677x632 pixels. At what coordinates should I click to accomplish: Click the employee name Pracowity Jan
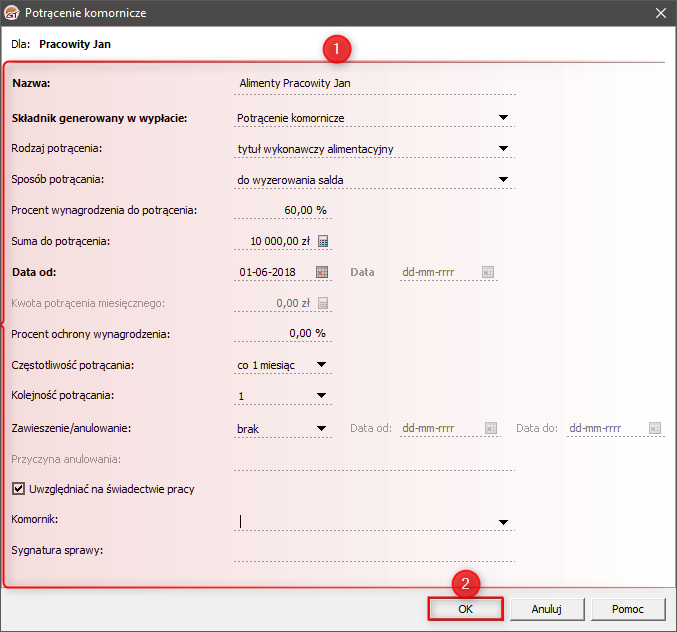(x=75, y=44)
